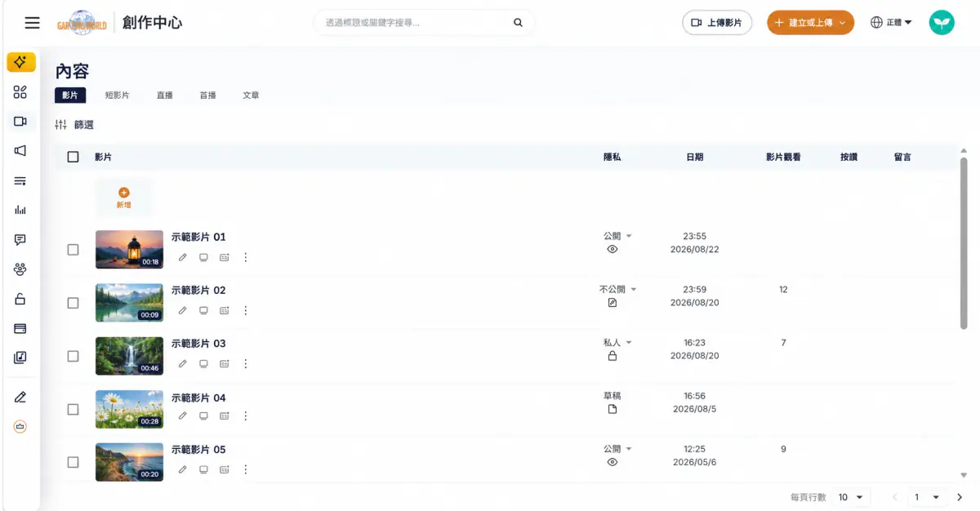Viewport: 980px width, 511px height.
Task: Click the table vertical scrollbar thumb
Action: coord(964,243)
